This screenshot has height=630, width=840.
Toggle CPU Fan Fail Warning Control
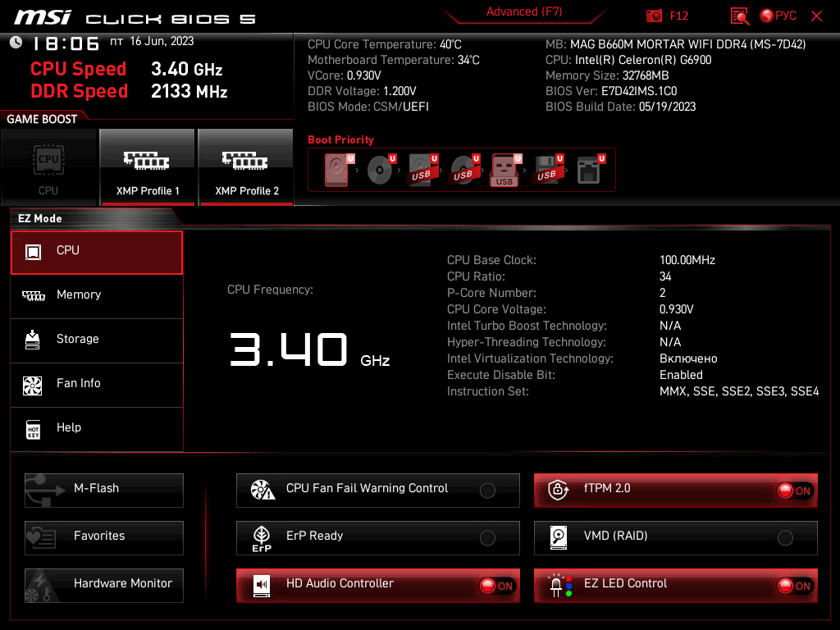(x=377, y=491)
